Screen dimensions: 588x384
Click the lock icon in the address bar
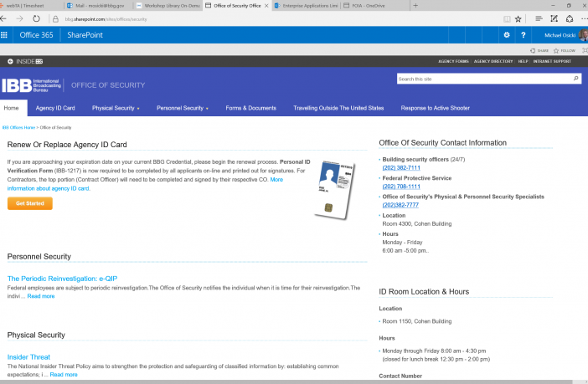click(x=55, y=19)
